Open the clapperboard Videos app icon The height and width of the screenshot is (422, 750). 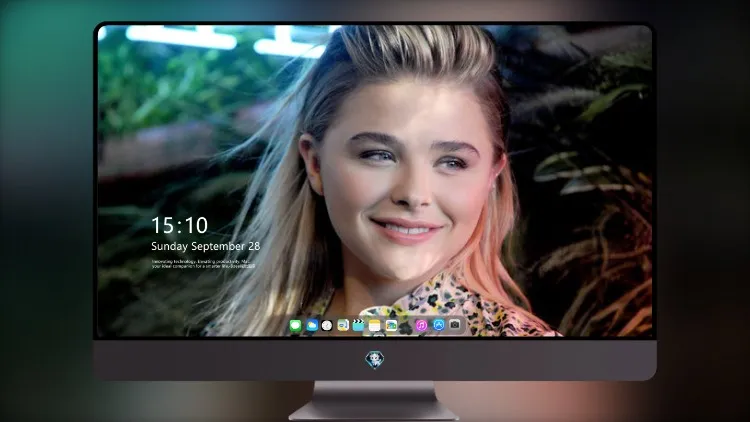pyautogui.click(x=358, y=326)
